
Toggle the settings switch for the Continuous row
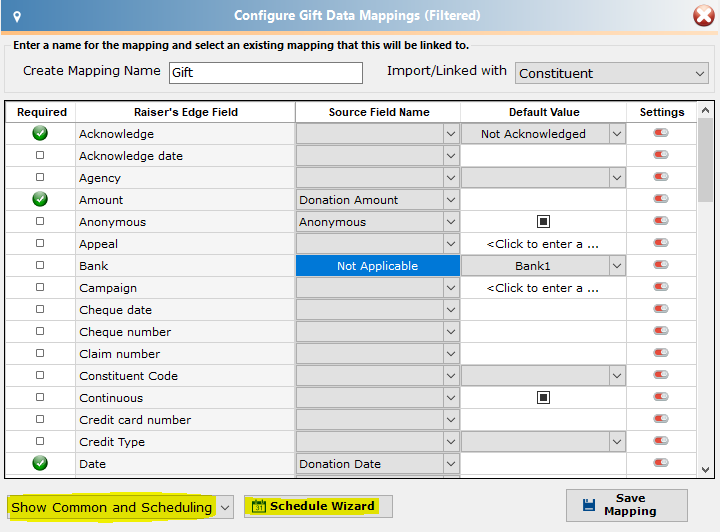click(661, 397)
